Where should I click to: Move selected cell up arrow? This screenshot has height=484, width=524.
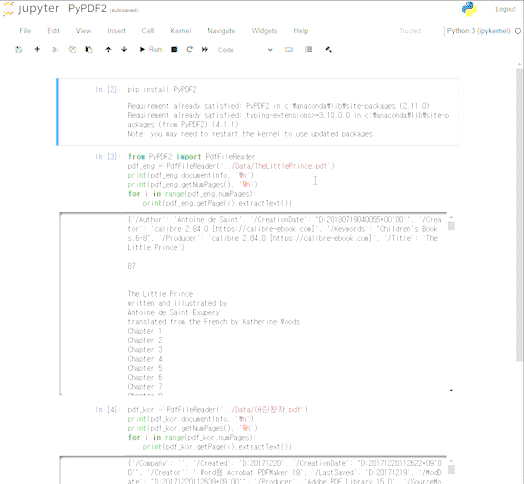point(108,49)
